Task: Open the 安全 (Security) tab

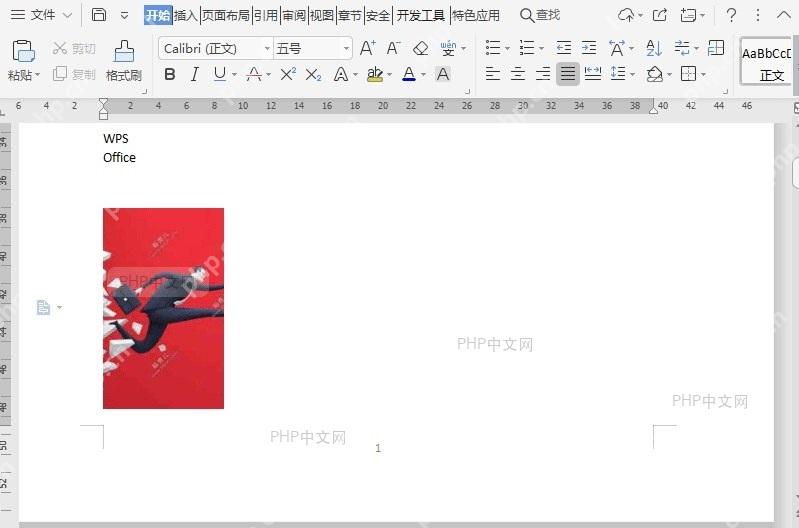Action: (378, 15)
